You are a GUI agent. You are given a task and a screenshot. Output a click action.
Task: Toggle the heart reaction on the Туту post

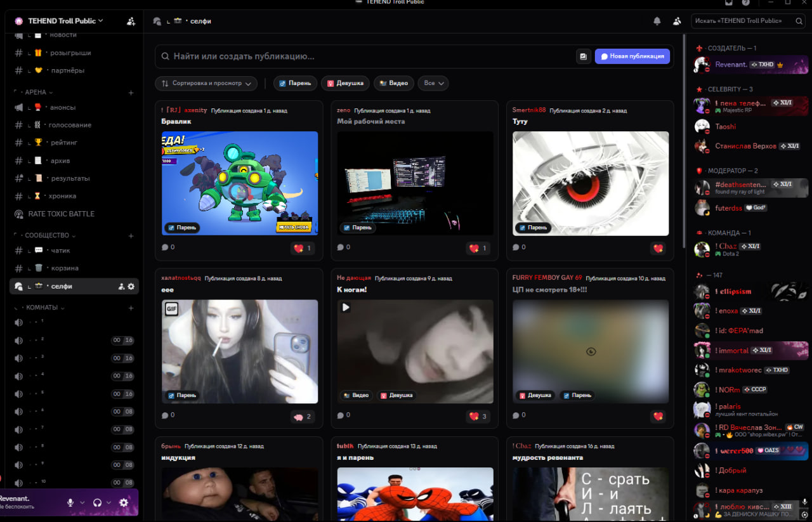coord(658,248)
